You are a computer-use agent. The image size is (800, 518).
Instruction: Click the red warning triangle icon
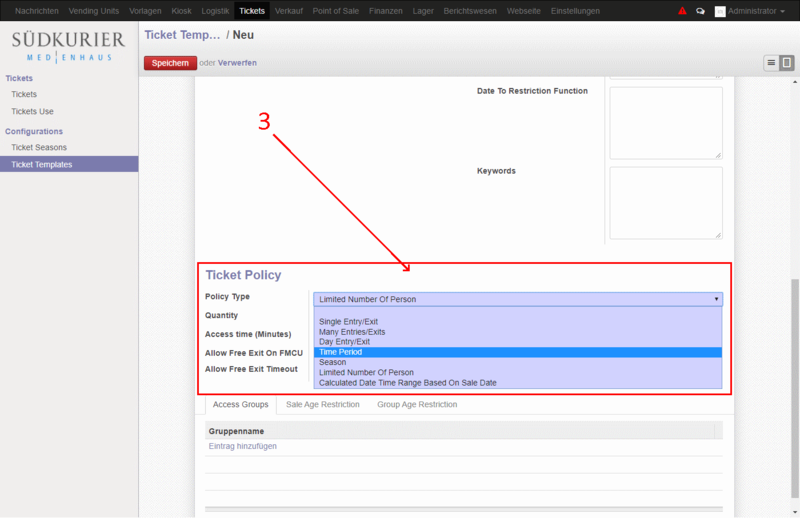[682, 11]
